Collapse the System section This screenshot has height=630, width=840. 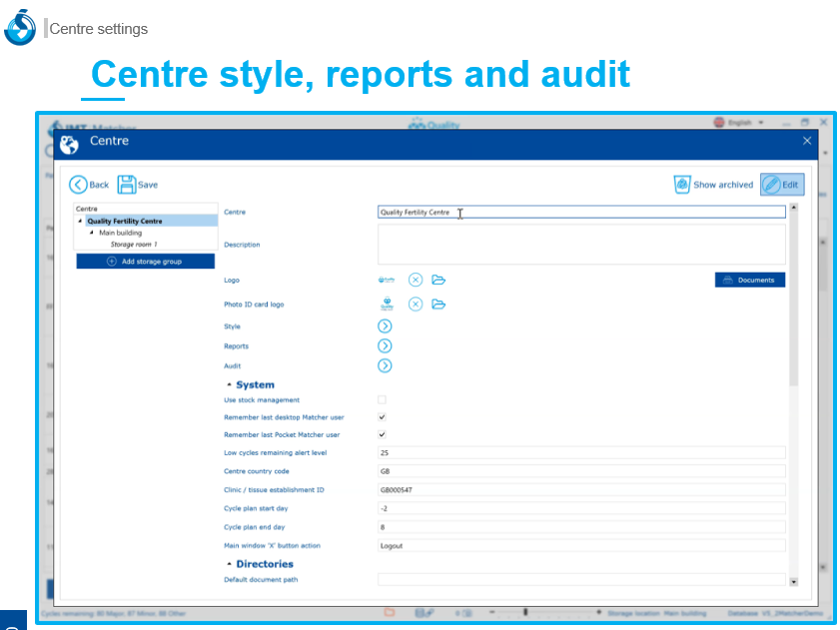(229, 384)
